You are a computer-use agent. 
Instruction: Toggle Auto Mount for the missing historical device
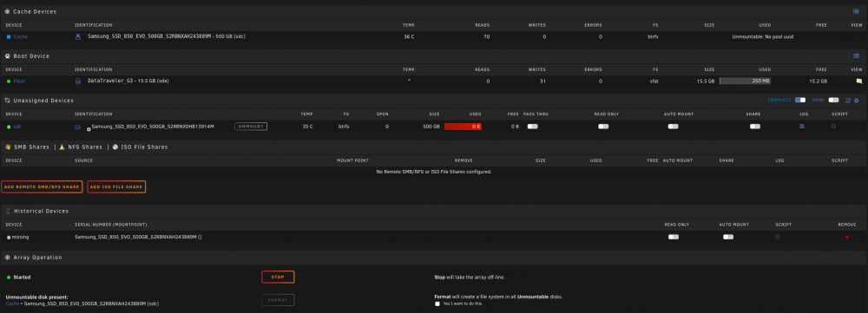click(728, 237)
